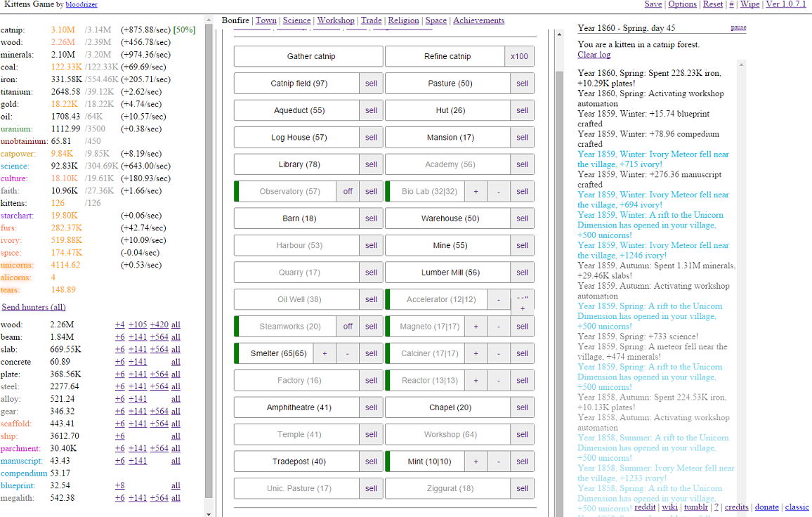Toggle the Observatory off button
The height and width of the screenshot is (517, 812).
(348, 191)
